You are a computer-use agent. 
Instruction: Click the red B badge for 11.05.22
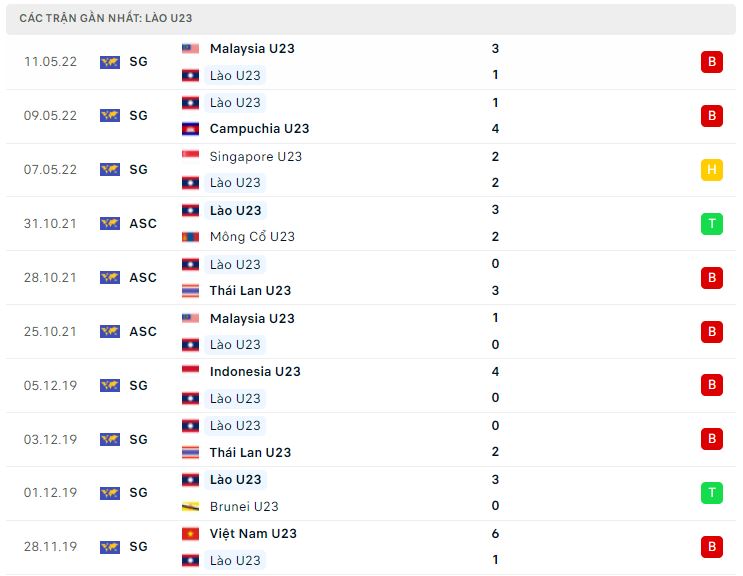point(712,62)
